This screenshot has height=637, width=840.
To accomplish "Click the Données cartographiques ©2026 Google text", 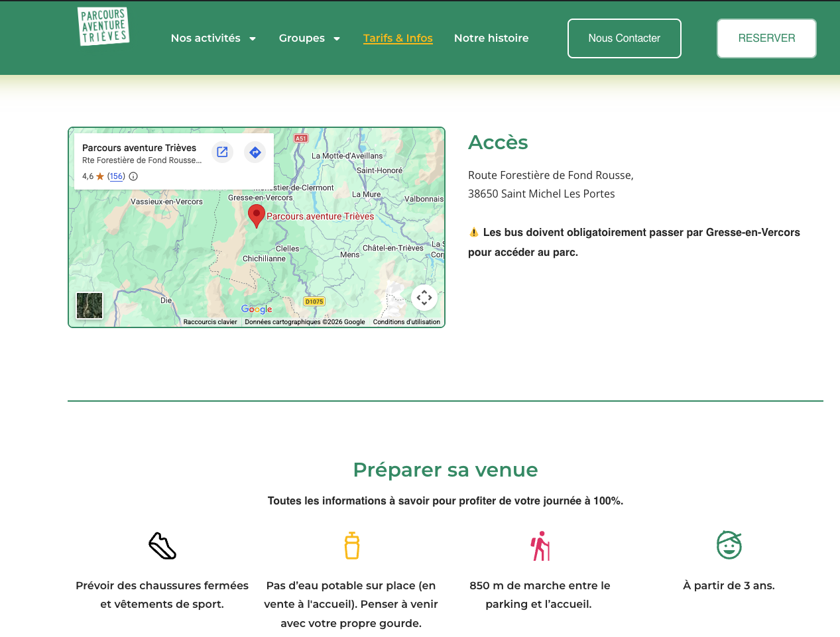I will click(x=305, y=322).
